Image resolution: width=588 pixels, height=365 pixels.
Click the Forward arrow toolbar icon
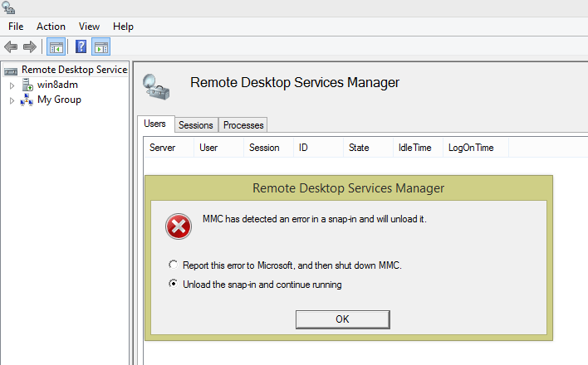coord(30,46)
